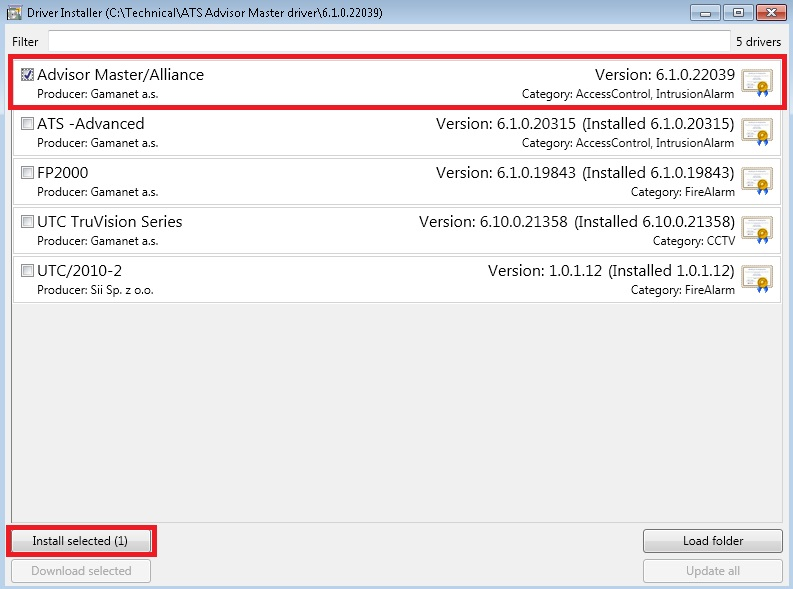This screenshot has width=793, height=589.
Task: Click the Download selected button
Action: coord(81,571)
